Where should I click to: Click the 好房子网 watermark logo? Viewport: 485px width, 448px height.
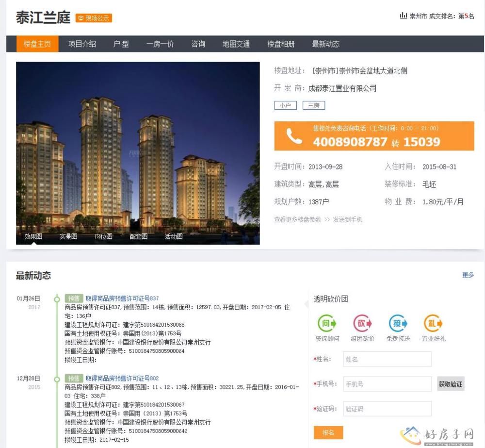pos(436,434)
